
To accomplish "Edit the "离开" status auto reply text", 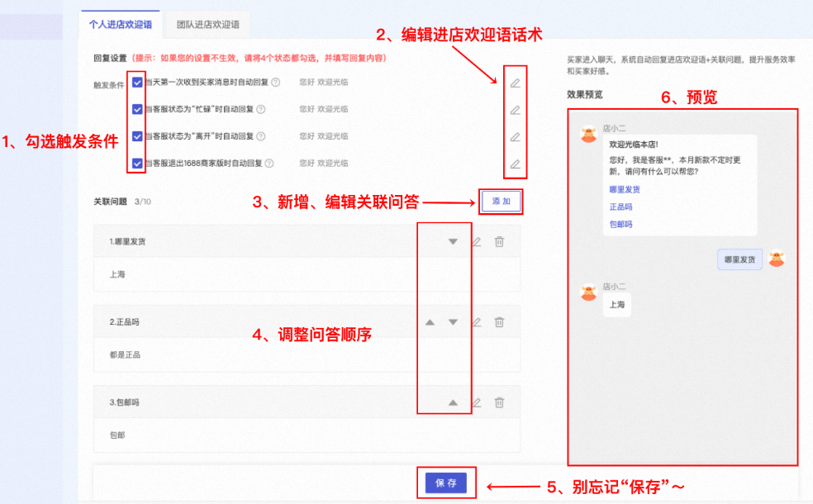I will (515, 137).
